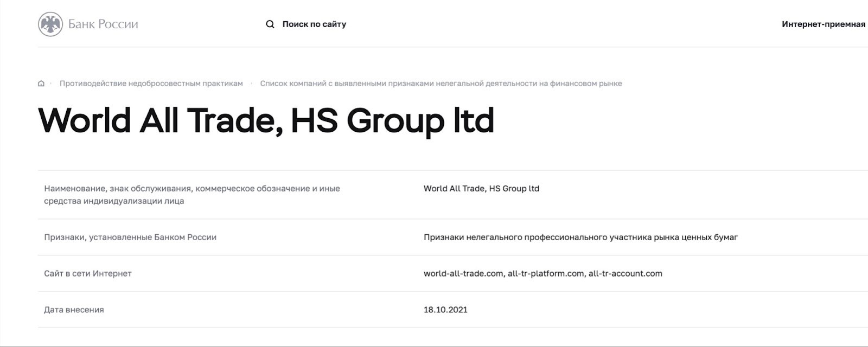Viewport: 868px width, 347px height.
Task: Select label "Дата внесения"
Action: pos(74,310)
